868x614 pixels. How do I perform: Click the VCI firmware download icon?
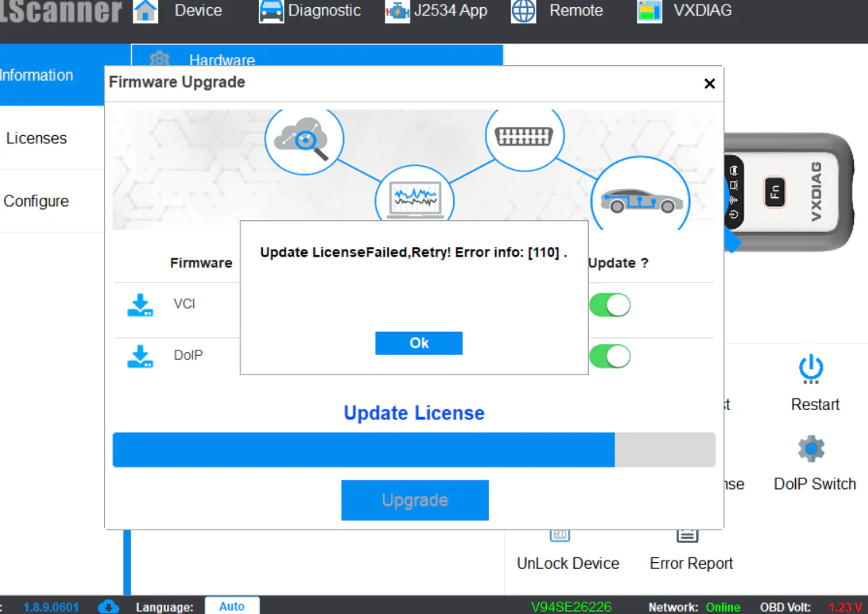click(x=140, y=305)
